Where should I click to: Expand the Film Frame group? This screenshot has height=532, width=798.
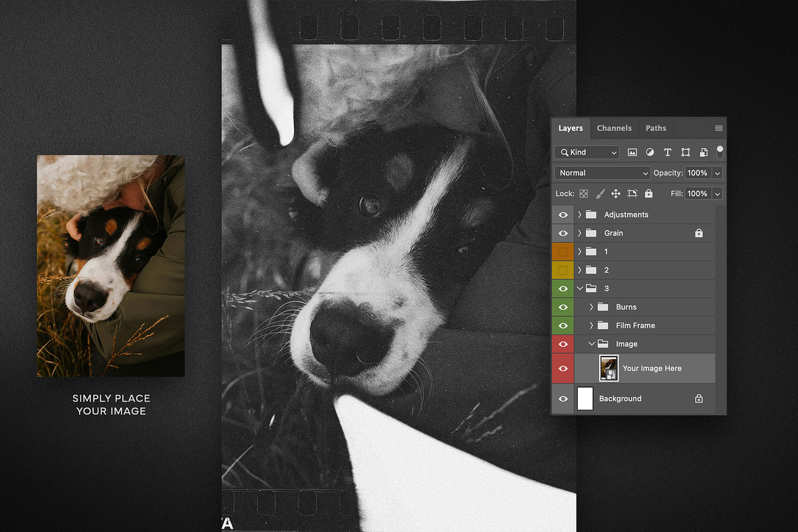tap(591, 325)
